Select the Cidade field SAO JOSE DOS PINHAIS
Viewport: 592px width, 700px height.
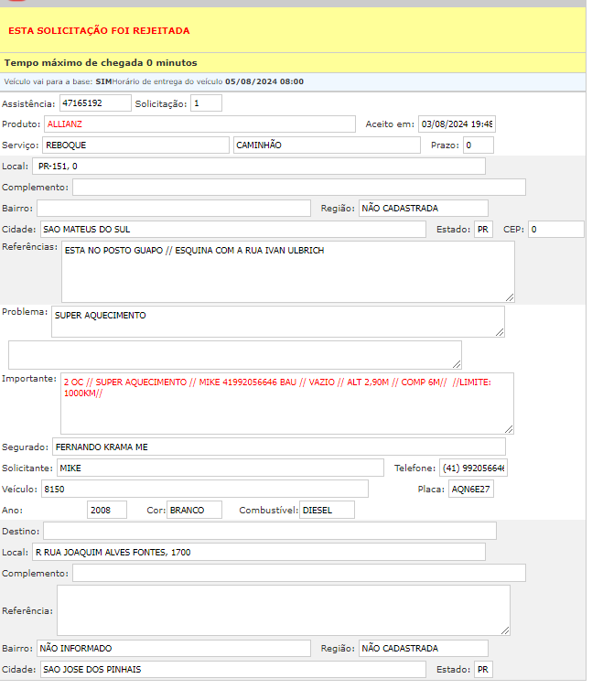231,669
